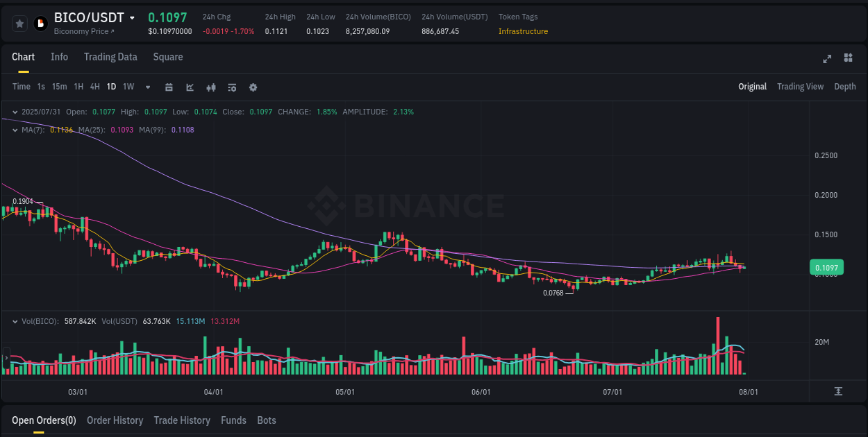This screenshot has width=868, height=437.
Task: Select the chart style icon
Action: 190,87
